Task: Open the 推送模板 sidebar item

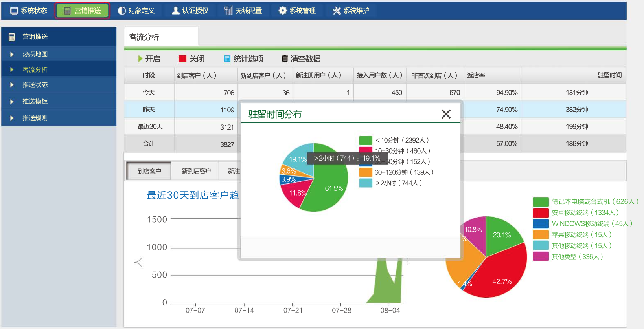Action: pyautogui.click(x=59, y=101)
